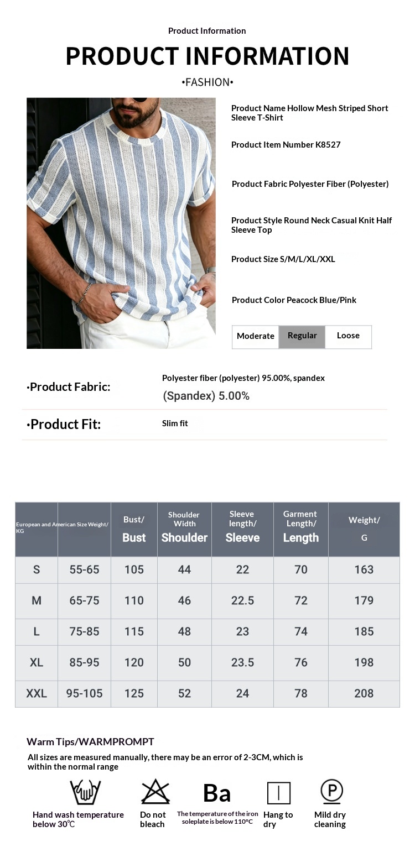
Task: Click the Bust column header
Action: (x=134, y=529)
